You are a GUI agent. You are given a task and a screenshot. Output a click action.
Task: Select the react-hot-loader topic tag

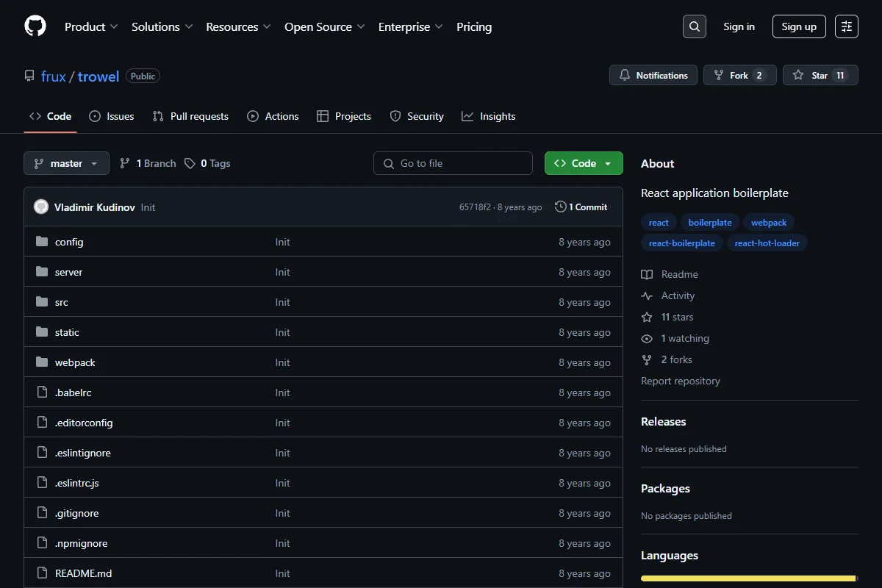click(767, 243)
